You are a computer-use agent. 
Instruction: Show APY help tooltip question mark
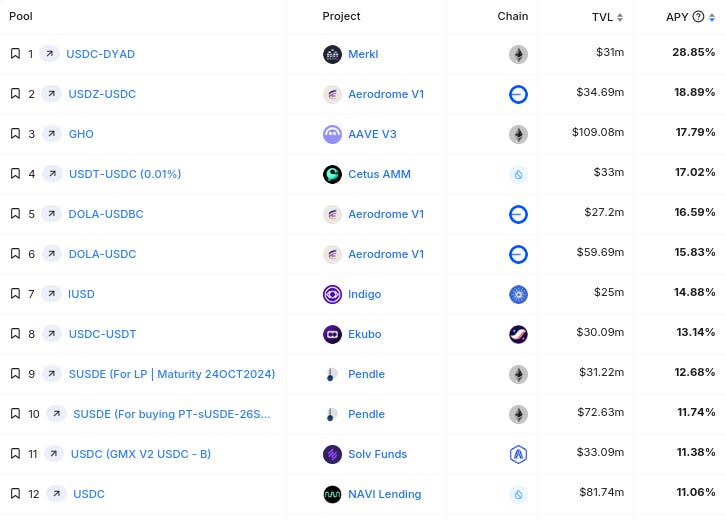coord(698,17)
